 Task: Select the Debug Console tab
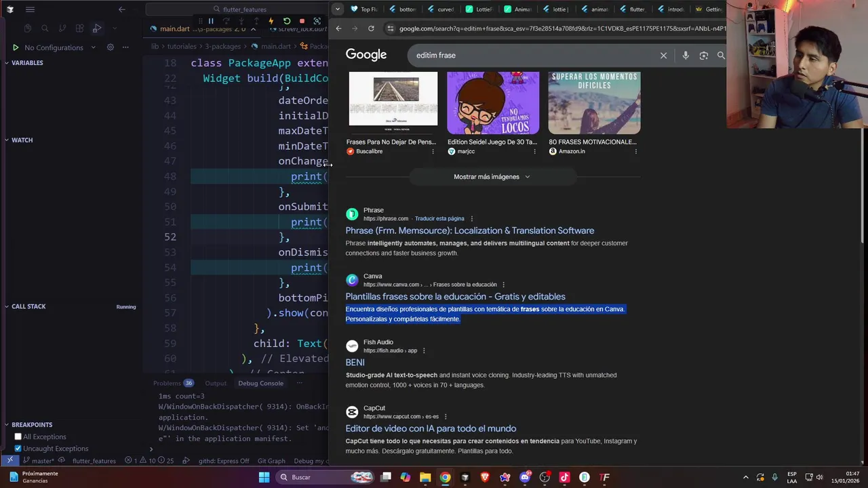260,383
